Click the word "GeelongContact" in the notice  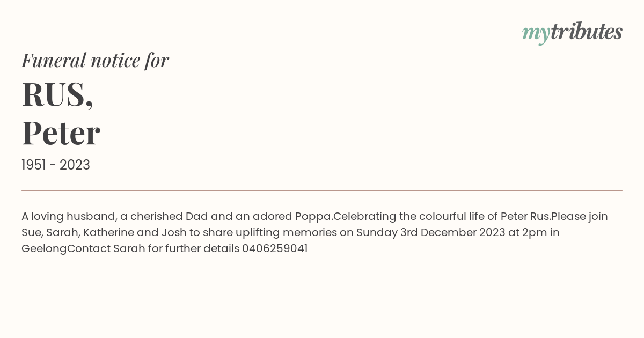(66, 249)
